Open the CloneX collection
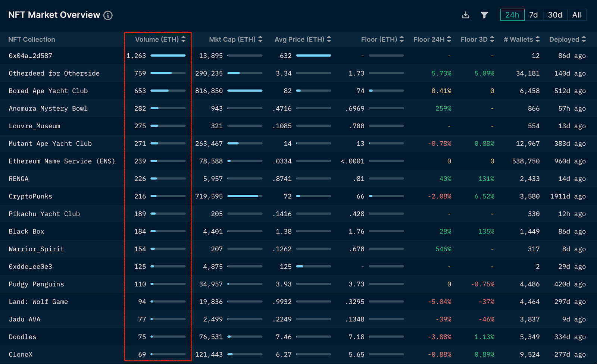 tap(21, 354)
